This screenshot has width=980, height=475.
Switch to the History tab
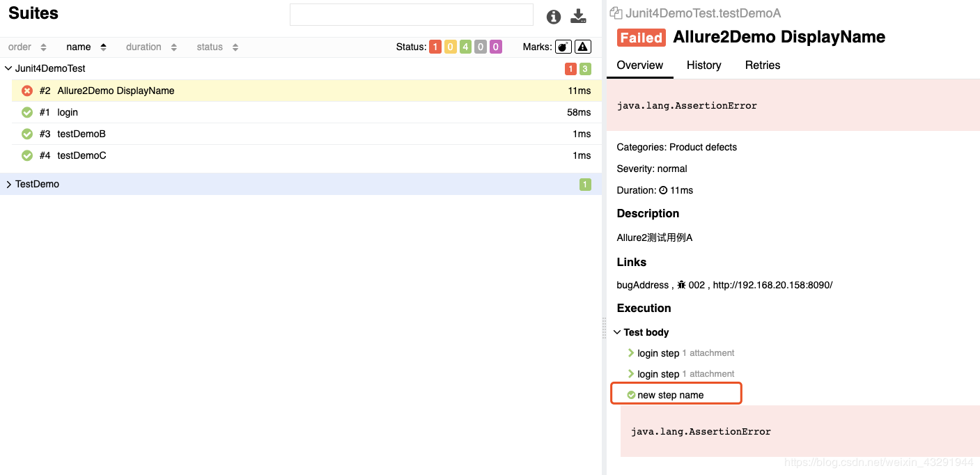point(703,65)
